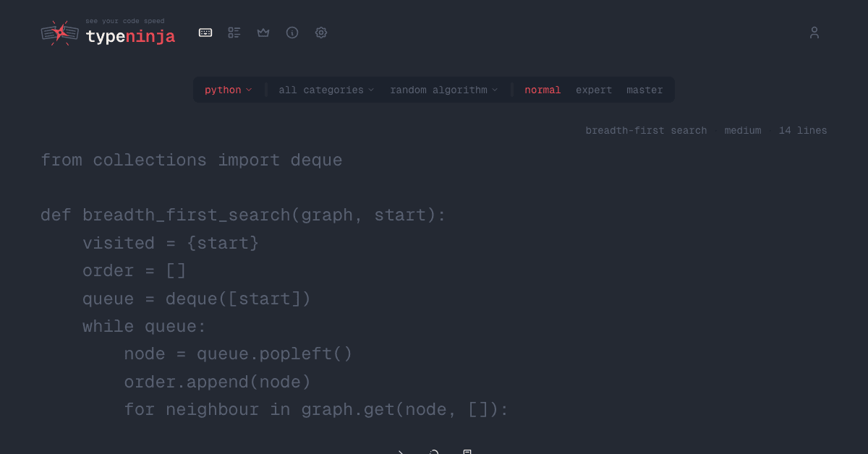Click the typeninja brand name link
Image resolution: width=868 pixels, height=454 pixels.
(130, 36)
